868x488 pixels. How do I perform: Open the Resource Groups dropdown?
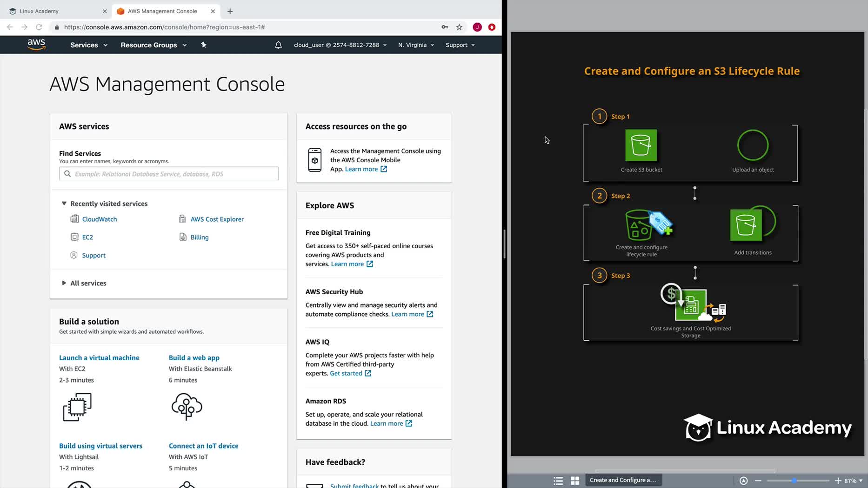[x=154, y=45]
